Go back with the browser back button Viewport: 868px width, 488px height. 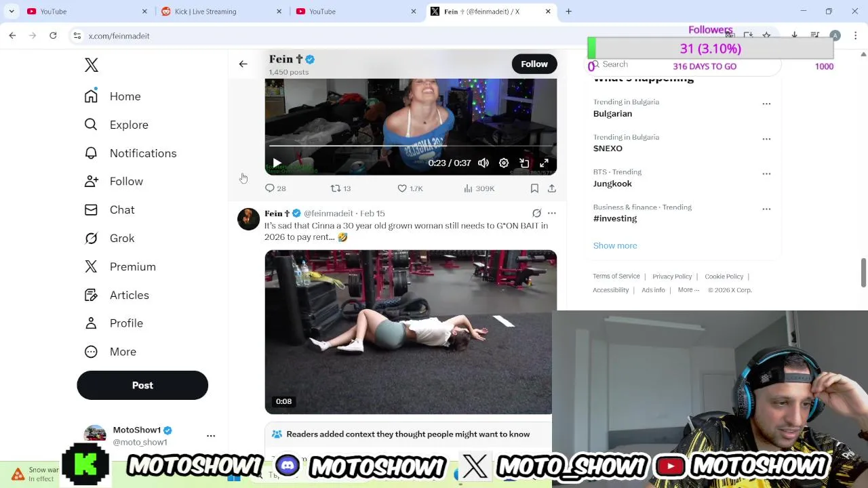[12, 35]
